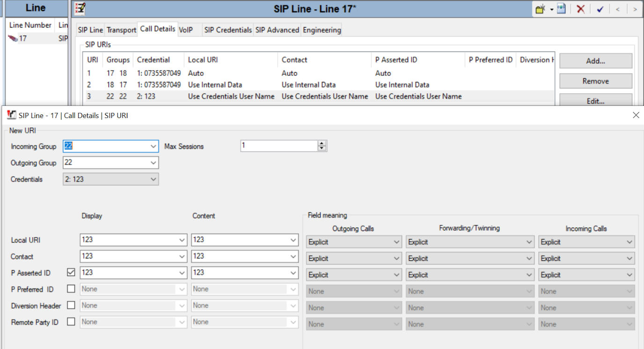Open Local URI Outgoing Calls field meaning dropdown
Image resolution: width=644 pixels, height=349 pixels.
(354, 242)
